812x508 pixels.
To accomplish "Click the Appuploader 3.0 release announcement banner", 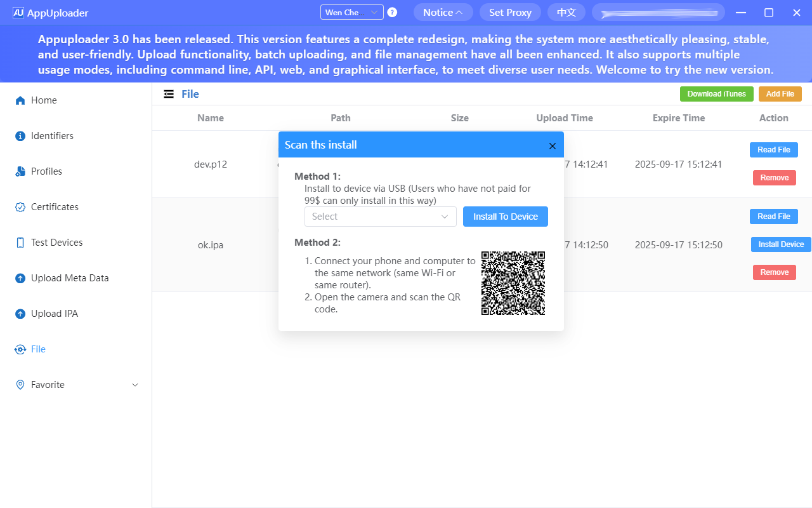I will (x=406, y=55).
